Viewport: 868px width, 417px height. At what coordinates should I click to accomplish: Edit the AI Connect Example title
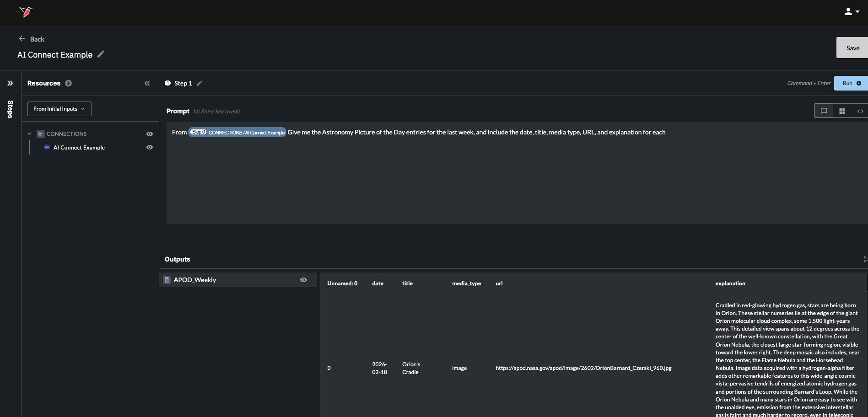(x=101, y=54)
